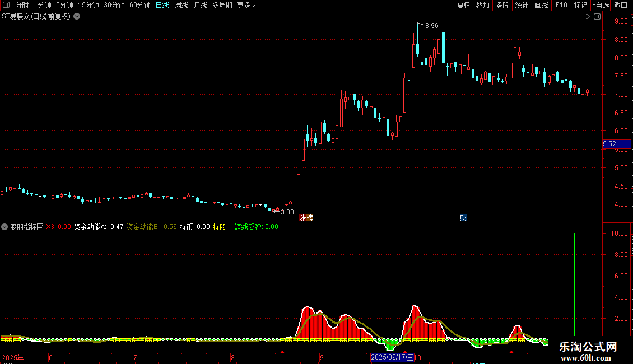Screen dimensions: 633x364
Task: Click the month 11 timeline label
Action: (488, 357)
